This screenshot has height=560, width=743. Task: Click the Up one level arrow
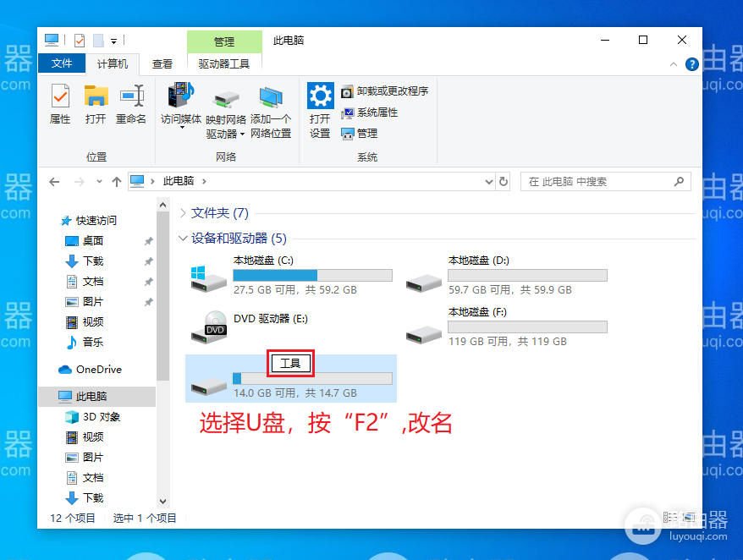click(117, 182)
